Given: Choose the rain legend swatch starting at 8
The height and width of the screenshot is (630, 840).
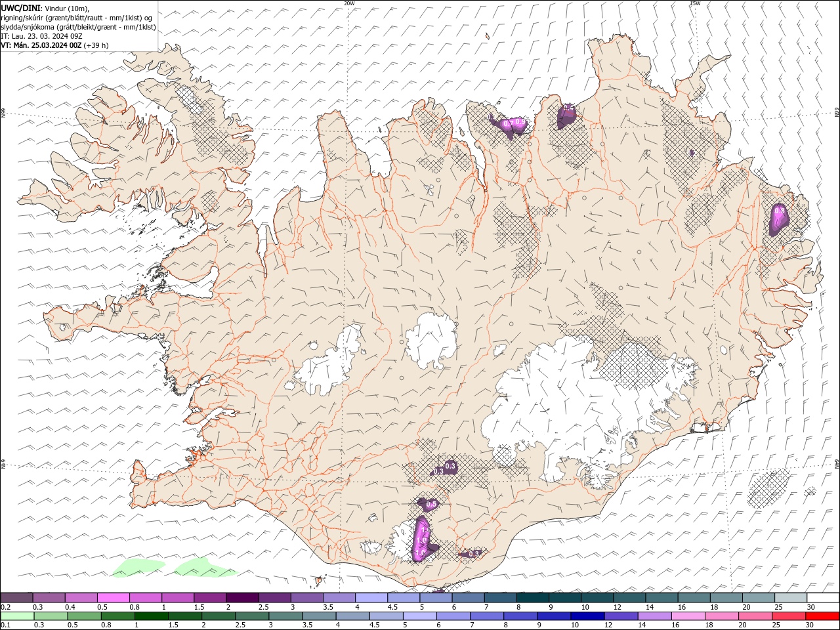Looking at the screenshot, I should [x=520, y=616].
